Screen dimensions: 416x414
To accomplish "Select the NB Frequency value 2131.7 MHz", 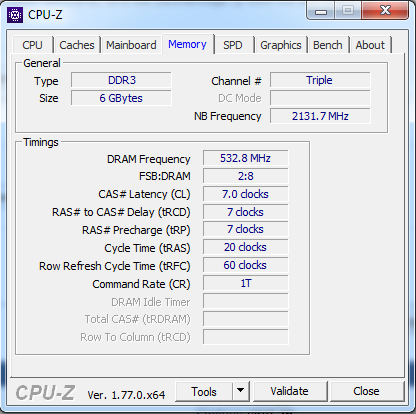I will (x=320, y=116).
